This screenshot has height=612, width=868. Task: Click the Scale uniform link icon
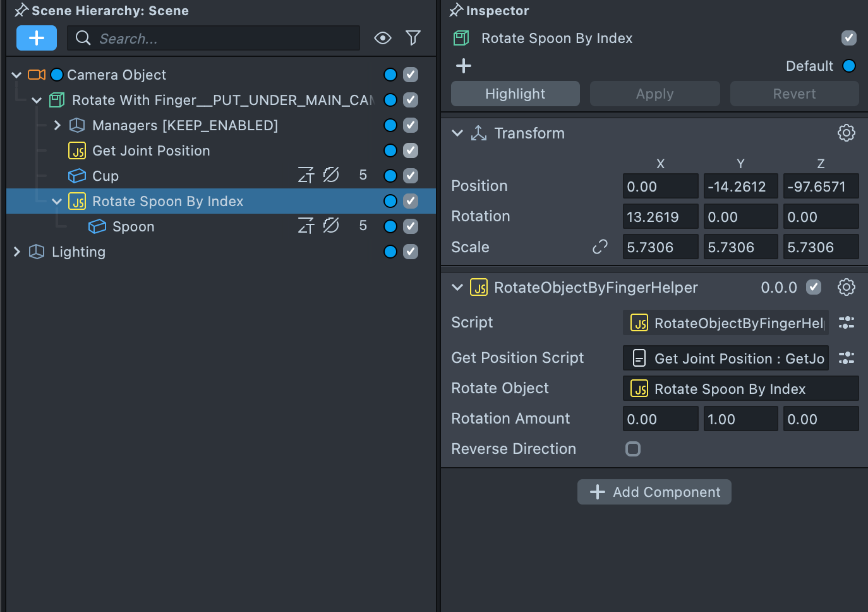click(x=600, y=247)
